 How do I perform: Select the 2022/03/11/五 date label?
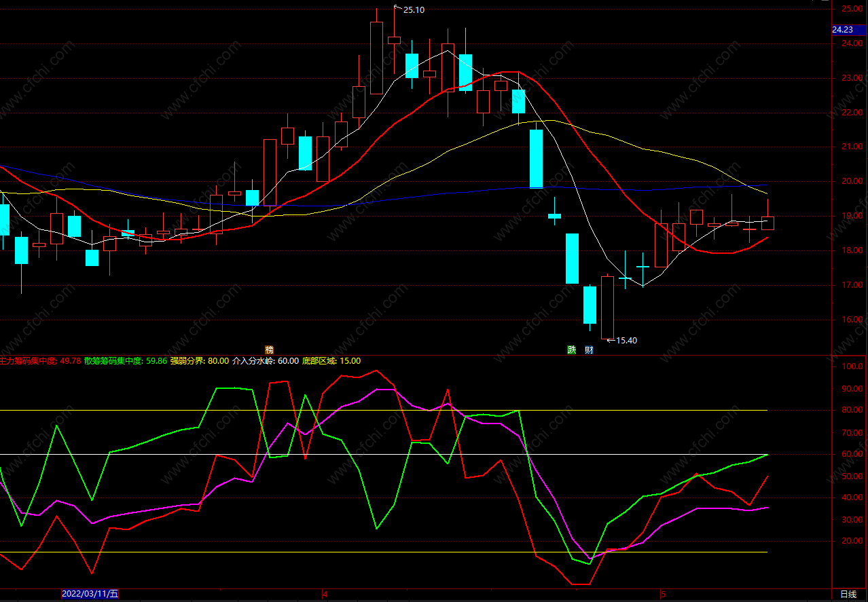[90, 594]
